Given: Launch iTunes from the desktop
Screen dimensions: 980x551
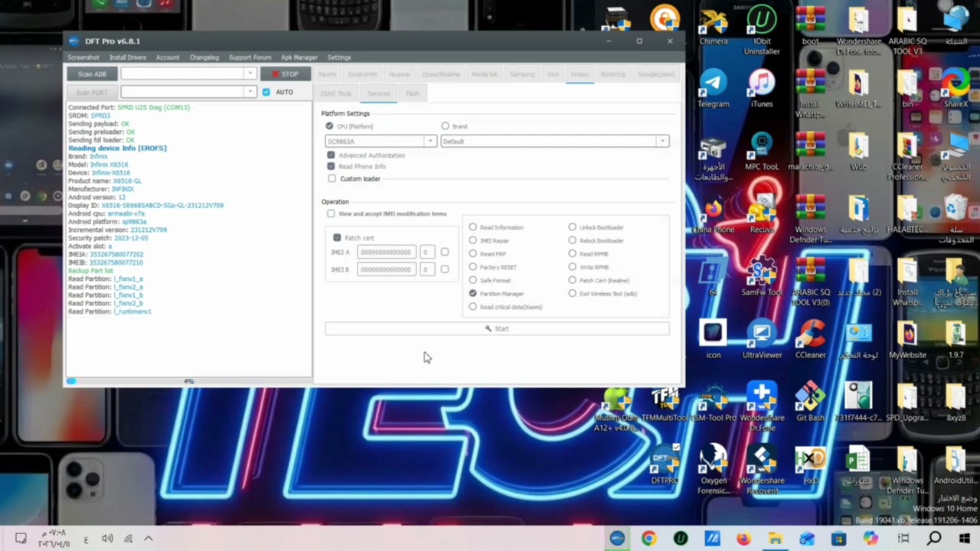Looking at the screenshot, I should click(x=761, y=88).
